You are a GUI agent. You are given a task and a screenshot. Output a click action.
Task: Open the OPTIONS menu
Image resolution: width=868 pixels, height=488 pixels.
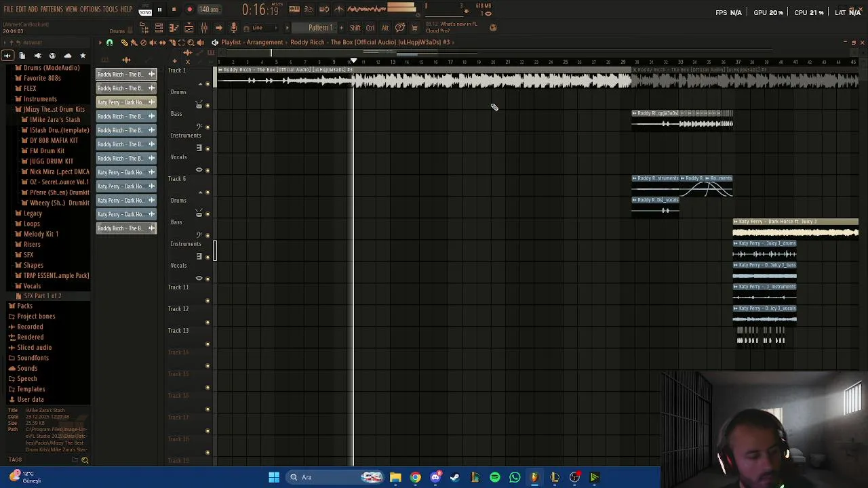click(90, 9)
